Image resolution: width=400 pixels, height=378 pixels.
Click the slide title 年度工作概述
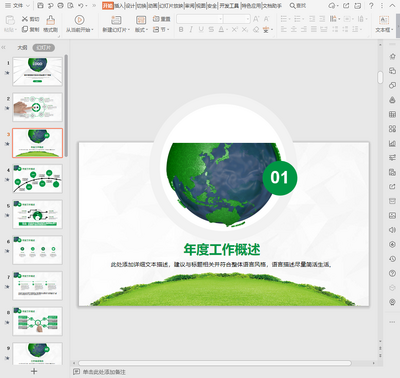tap(222, 249)
